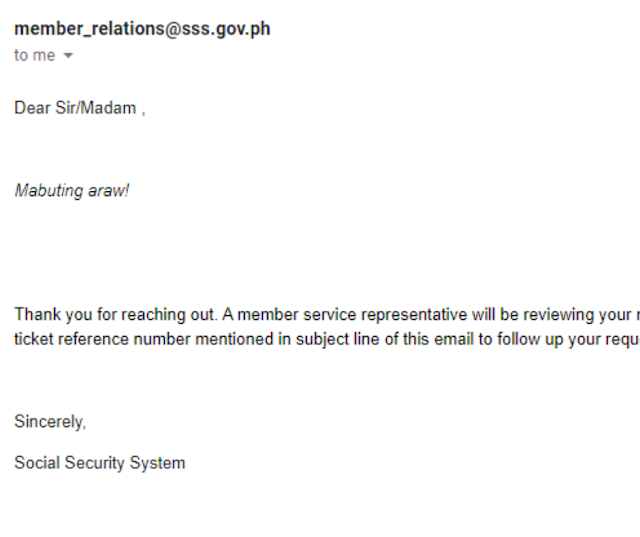
Task: Click sender address member_relations@sss.gov.ph
Action: click(x=142, y=29)
